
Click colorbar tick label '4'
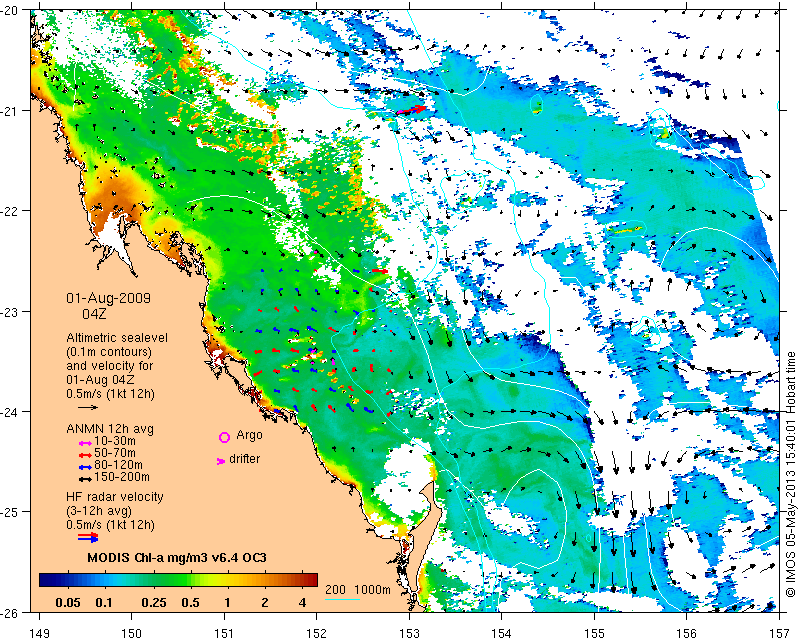(303, 603)
